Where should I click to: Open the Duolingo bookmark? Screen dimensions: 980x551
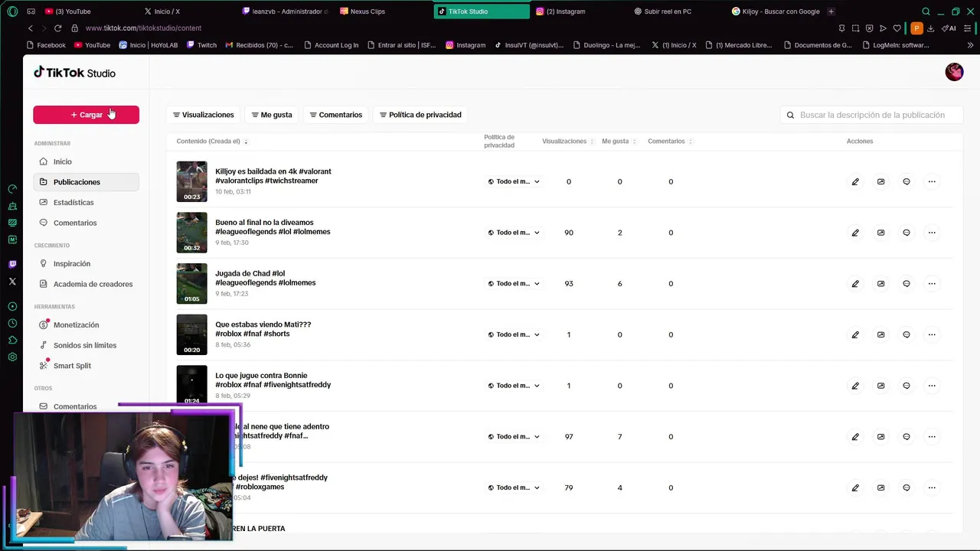[x=606, y=45]
